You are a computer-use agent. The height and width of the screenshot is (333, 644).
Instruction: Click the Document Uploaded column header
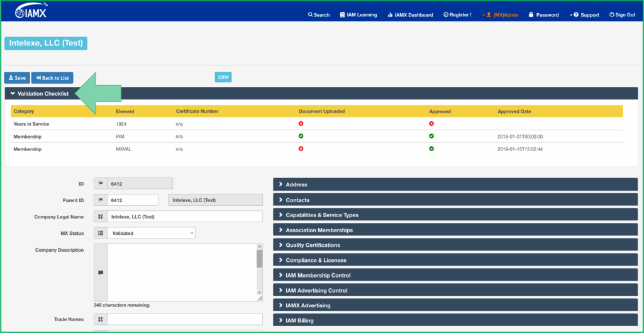pyautogui.click(x=321, y=111)
